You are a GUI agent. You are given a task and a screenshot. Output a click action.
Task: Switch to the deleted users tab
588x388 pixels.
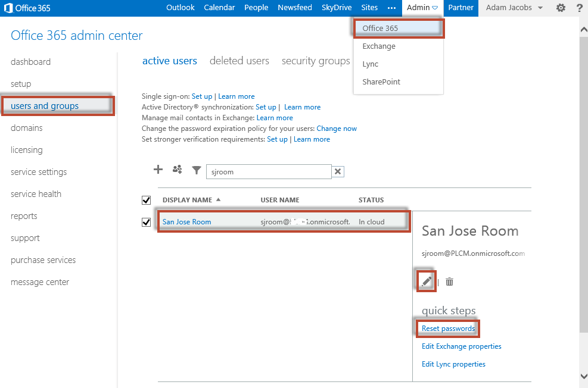[x=239, y=61]
